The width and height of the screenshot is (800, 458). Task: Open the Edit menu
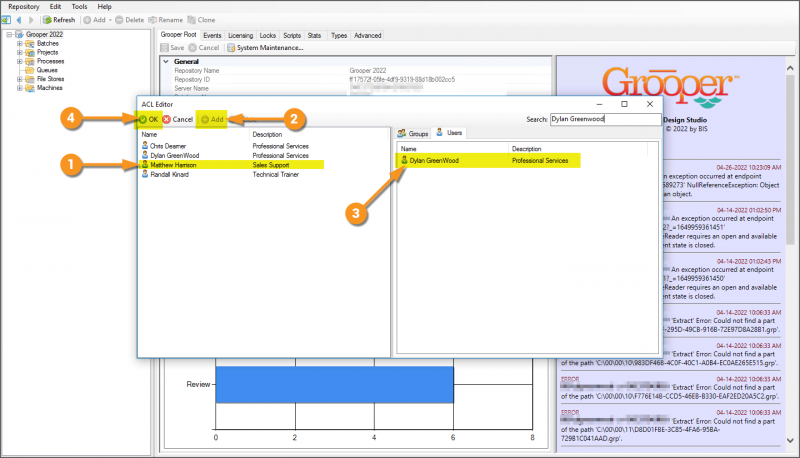(x=55, y=7)
